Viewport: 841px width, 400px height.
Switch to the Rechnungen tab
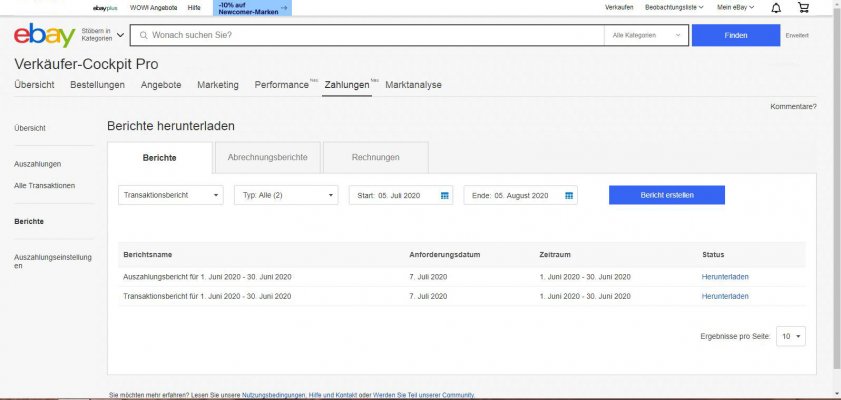(x=375, y=157)
